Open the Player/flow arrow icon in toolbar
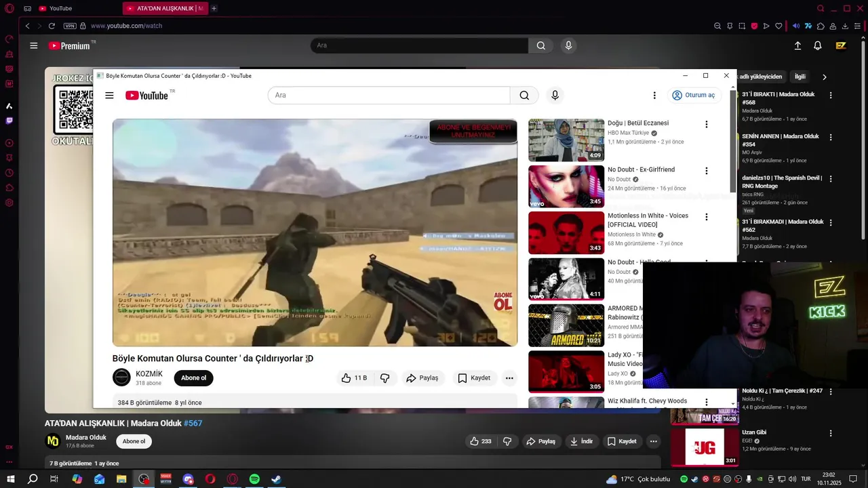The width and height of the screenshot is (868, 488). [766, 26]
